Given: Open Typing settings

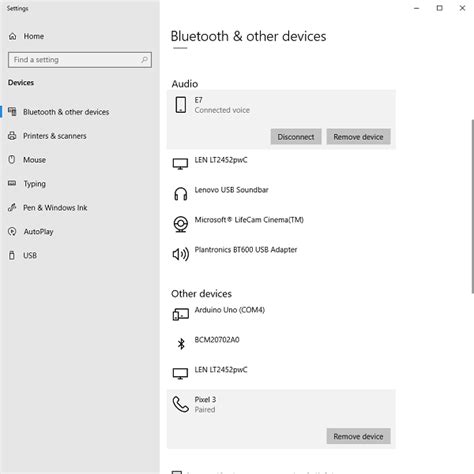Looking at the screenshot, I should (34, 184).
